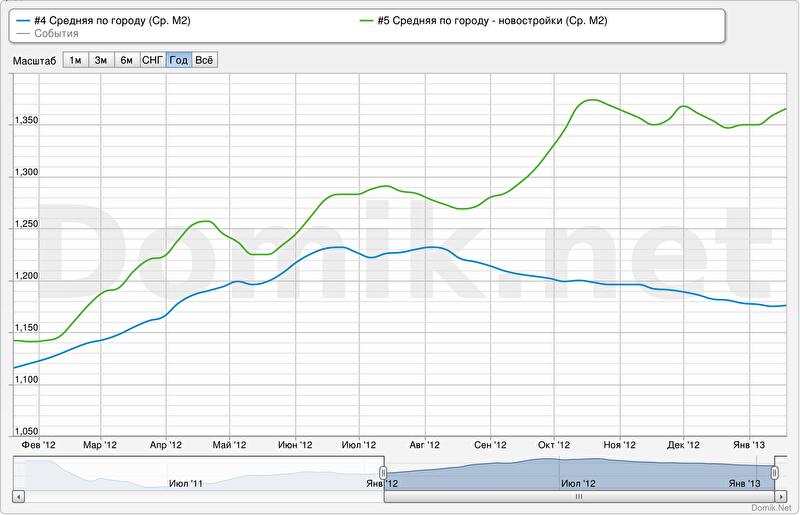Set chart scale to 3м
The image size is (800, 515).
(x=101, y=60)
